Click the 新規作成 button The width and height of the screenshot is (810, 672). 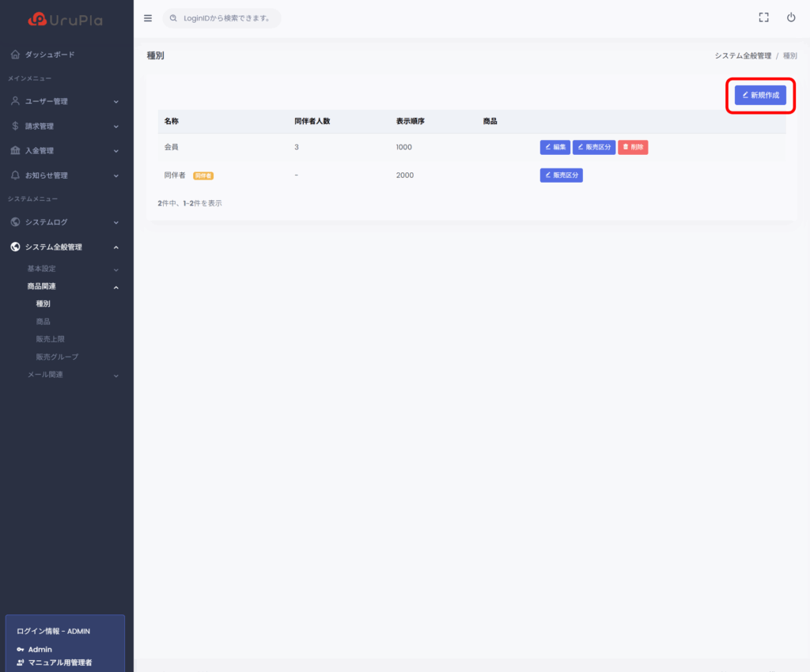pyautogui.click(x=760, y=95)
